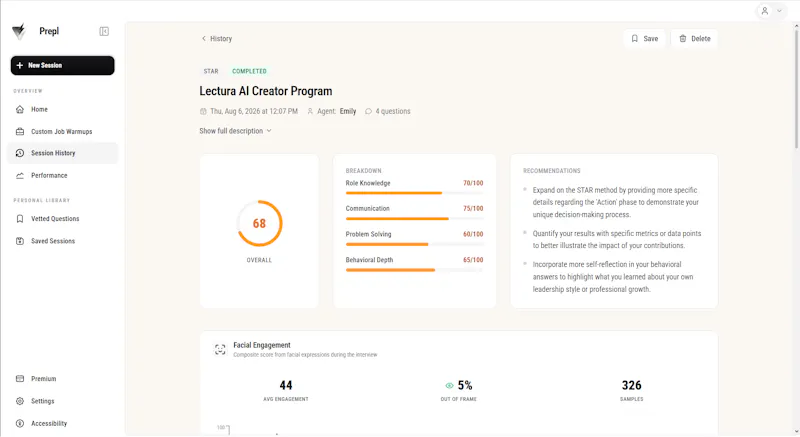Click the 326 samples value
Image resolution: width=800 pixels, height=437 pixels.
(632, 385)
